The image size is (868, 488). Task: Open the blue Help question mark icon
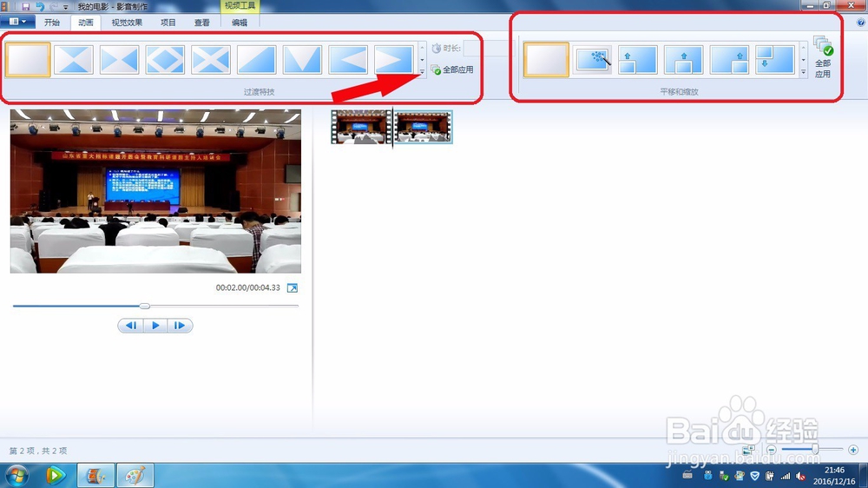(861, 23)
